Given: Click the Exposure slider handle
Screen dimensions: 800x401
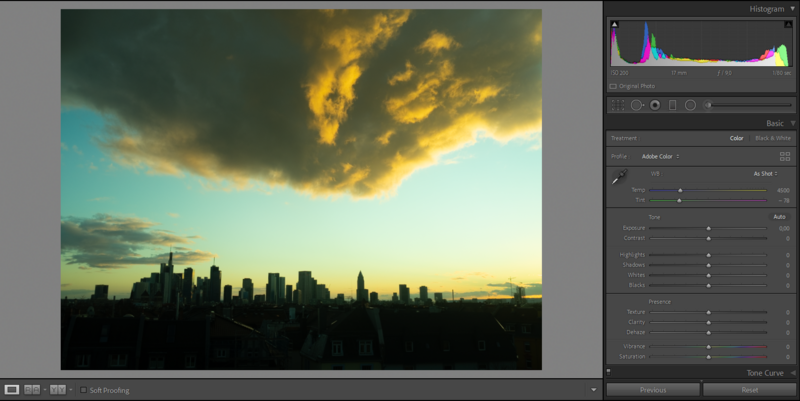Looking at the screenshot, I should 709,229.
